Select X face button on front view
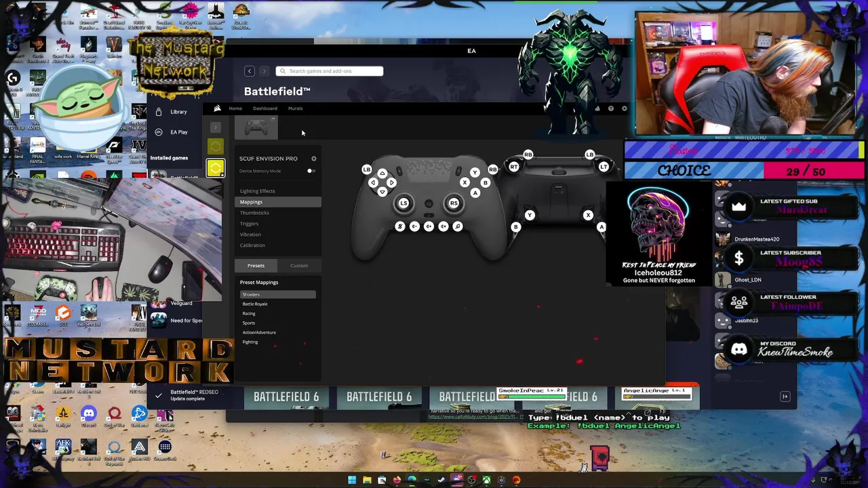This screenshot has height=488, width=868. (465, 183)
